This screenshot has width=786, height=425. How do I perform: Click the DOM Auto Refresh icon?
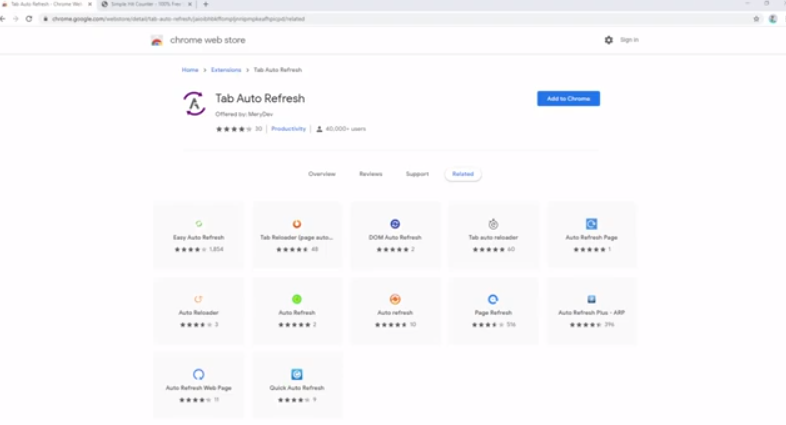tap(395, 224)
